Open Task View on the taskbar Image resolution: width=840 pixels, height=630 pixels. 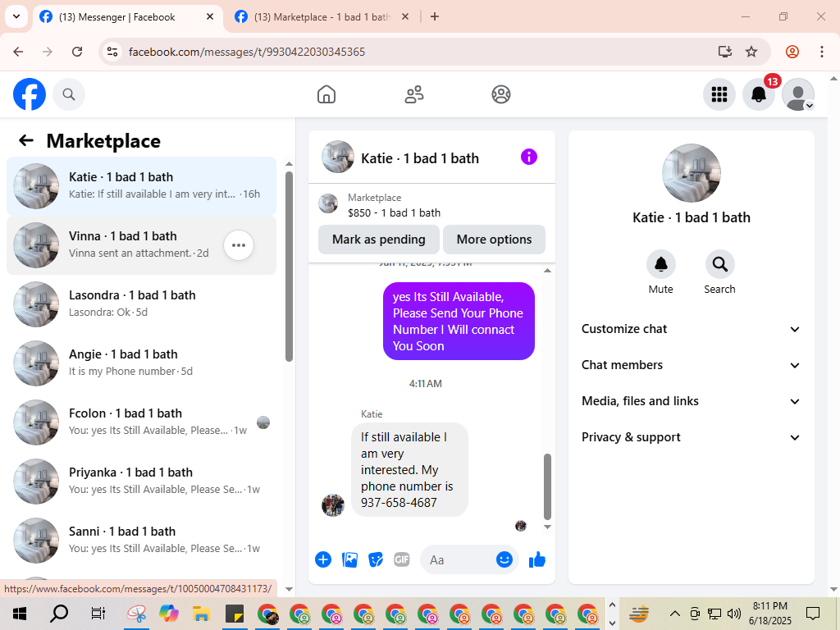[x=98, y=614]
